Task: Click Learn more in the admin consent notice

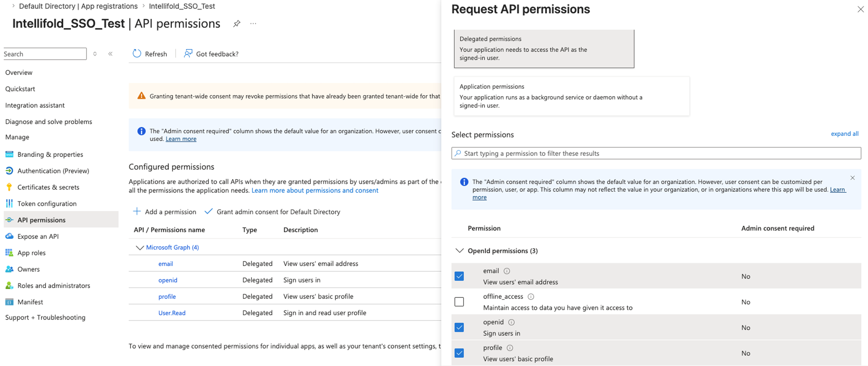Action: click(181, 139)
